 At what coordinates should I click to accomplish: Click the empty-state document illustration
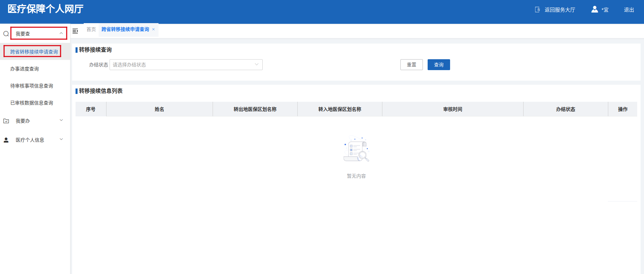tap(356, 149)
